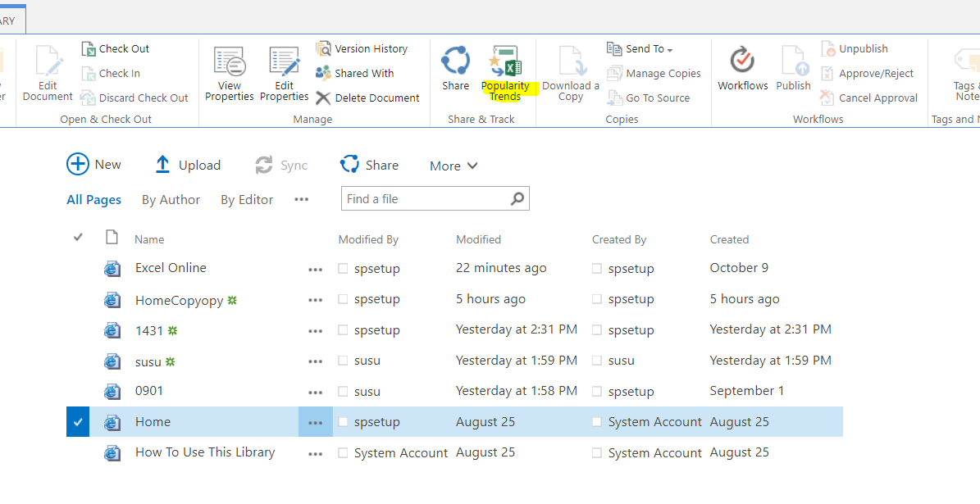Switch to All Pages view
This screenshot has height=504, width=980.
point(93,200)
